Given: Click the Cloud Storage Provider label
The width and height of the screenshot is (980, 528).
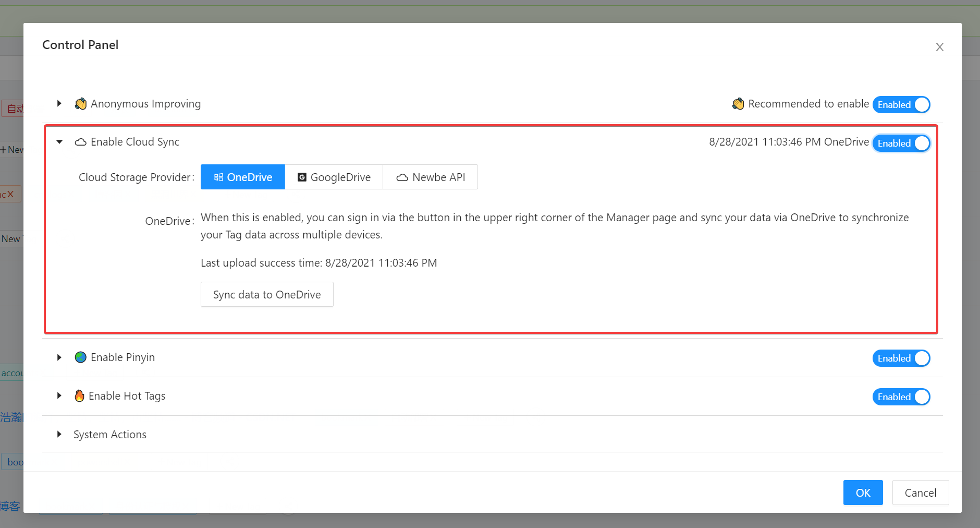Looking at the screenshot, I should [137, 177].
